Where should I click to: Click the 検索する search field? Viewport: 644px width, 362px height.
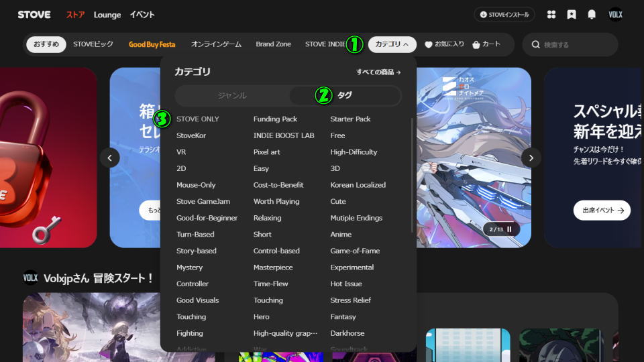click(577, 45)
